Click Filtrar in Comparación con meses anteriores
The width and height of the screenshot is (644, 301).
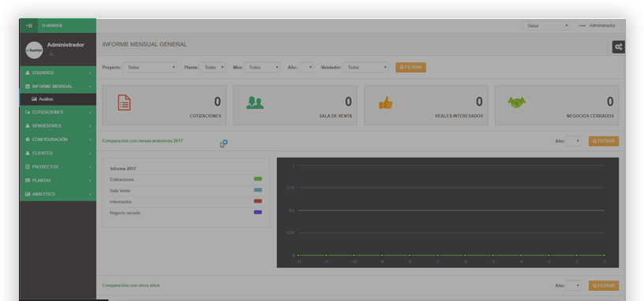(604, 141)
